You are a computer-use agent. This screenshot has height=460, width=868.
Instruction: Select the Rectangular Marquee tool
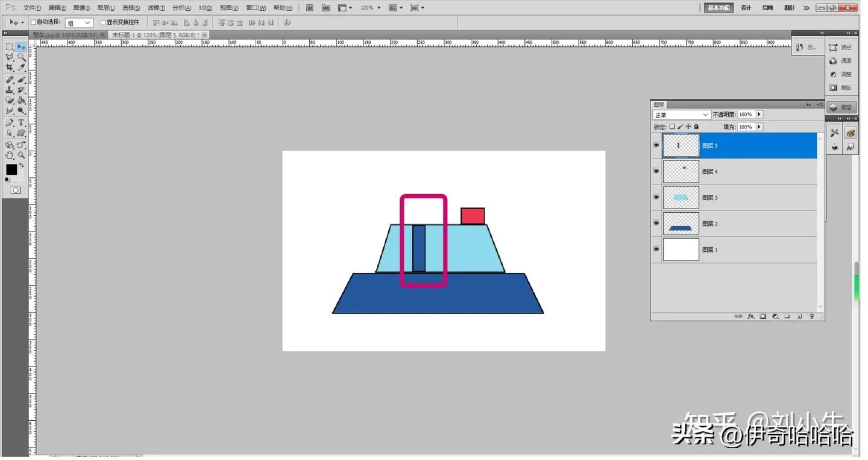click(x=10, y=47)
